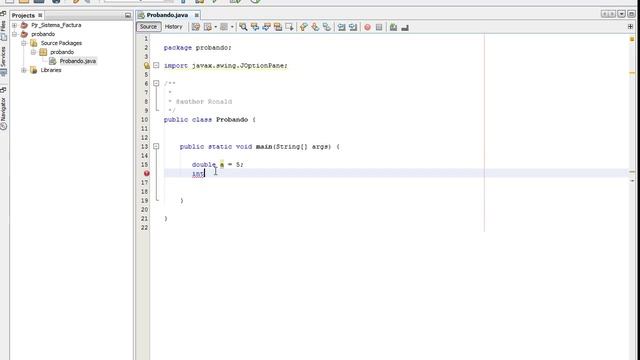640x360 pixels.
Task: Click the error glyph on line 16
Action: [147, 173]
